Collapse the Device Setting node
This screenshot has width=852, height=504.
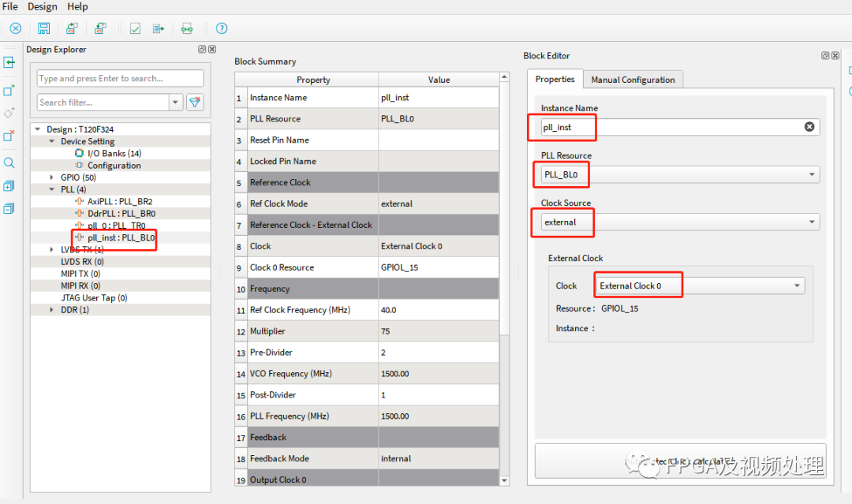click(x=51, y=141)
